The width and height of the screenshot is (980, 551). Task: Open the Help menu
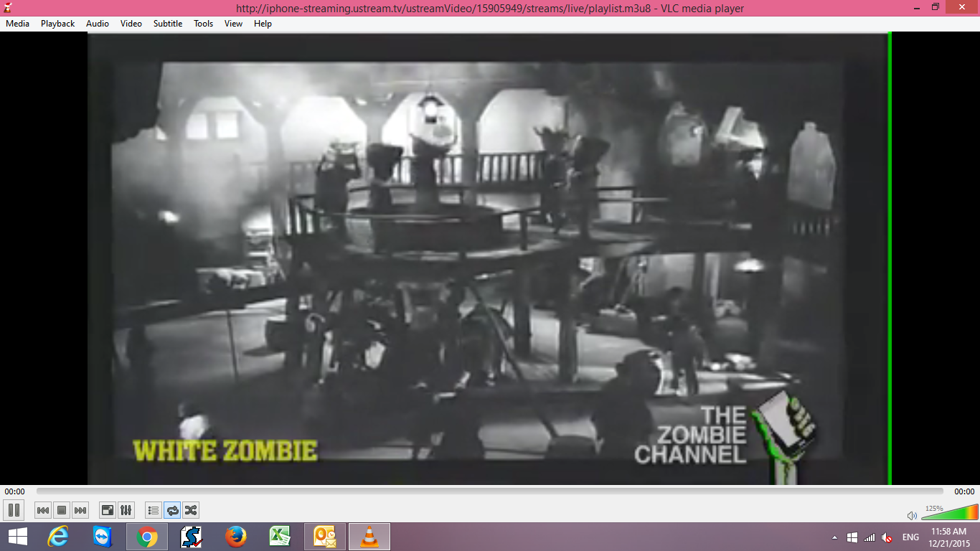point(263,24)
